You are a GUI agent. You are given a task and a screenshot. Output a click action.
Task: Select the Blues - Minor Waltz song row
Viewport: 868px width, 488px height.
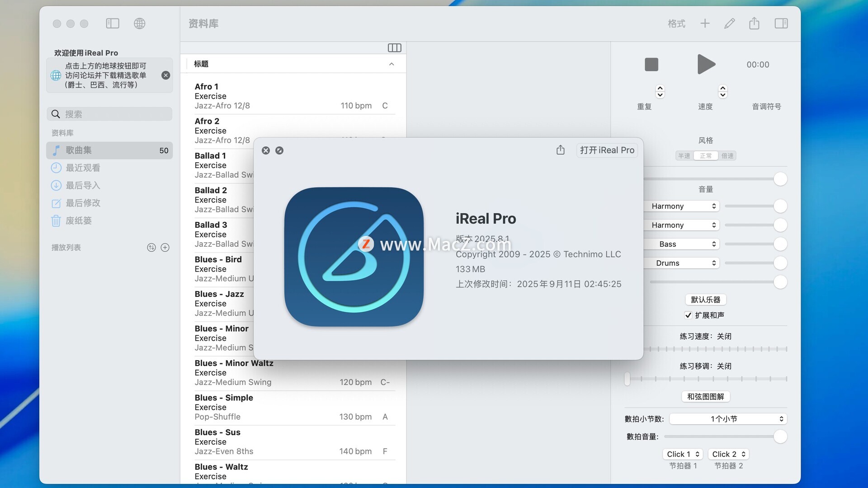pos(294,373)
